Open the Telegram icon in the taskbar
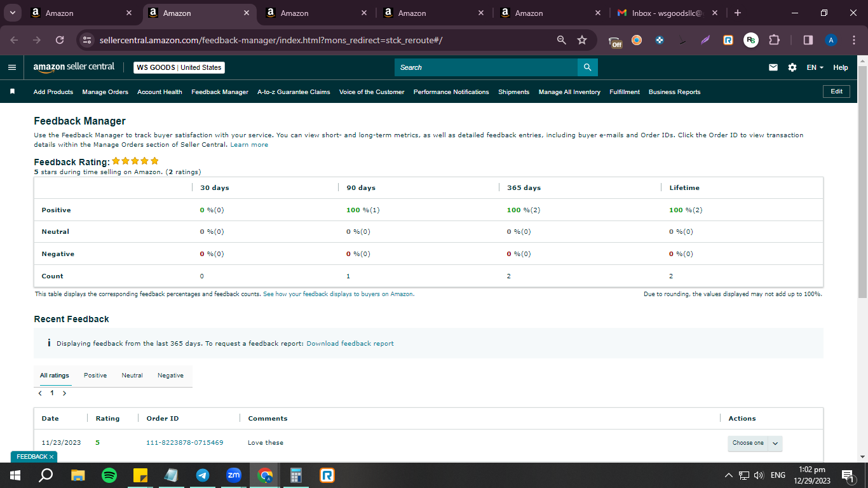This screenshot has height=488, width=868. pyautogui.click(x=203, y=475)
